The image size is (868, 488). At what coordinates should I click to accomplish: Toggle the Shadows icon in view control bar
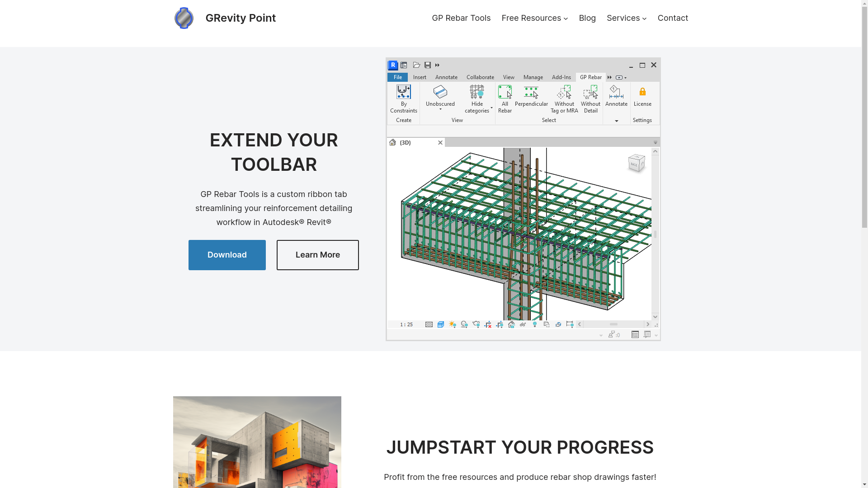click(x=464, y=324)
